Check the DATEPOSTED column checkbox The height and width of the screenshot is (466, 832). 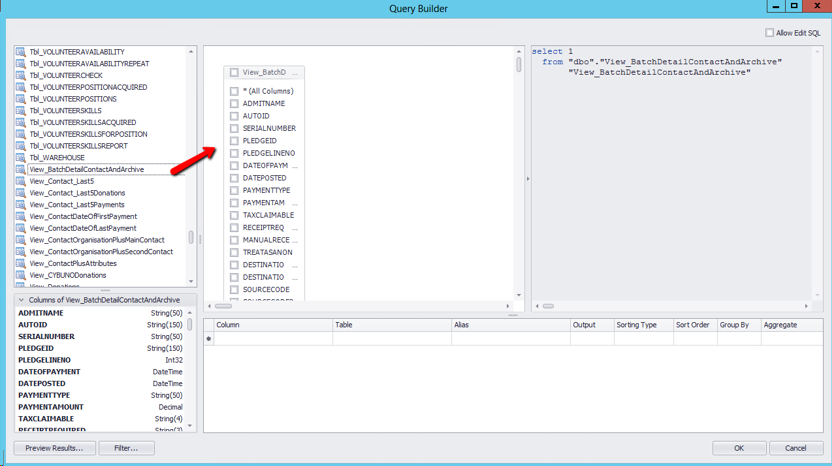coord(234,178)
